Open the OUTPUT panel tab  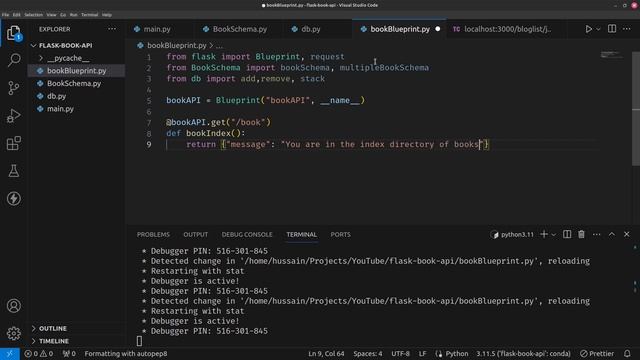pos(196,234)
